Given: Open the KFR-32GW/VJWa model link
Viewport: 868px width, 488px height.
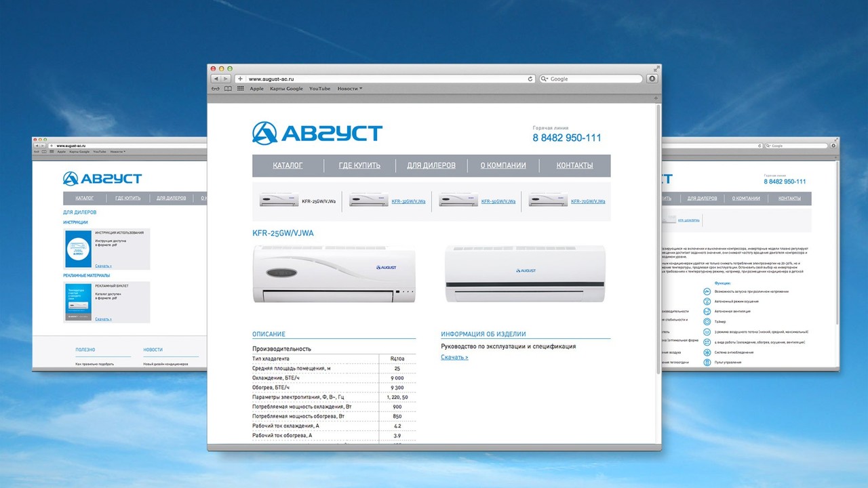Looking at the screenshot, I should pyautogui.click(x=408, y=201).
